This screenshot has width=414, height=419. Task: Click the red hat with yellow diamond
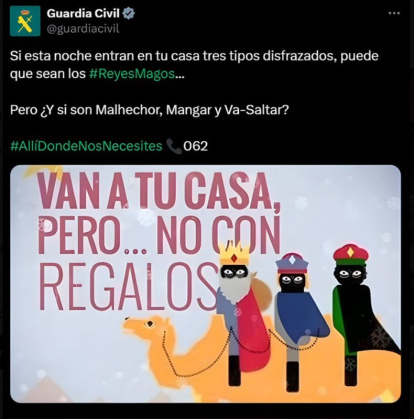point(351,254)
